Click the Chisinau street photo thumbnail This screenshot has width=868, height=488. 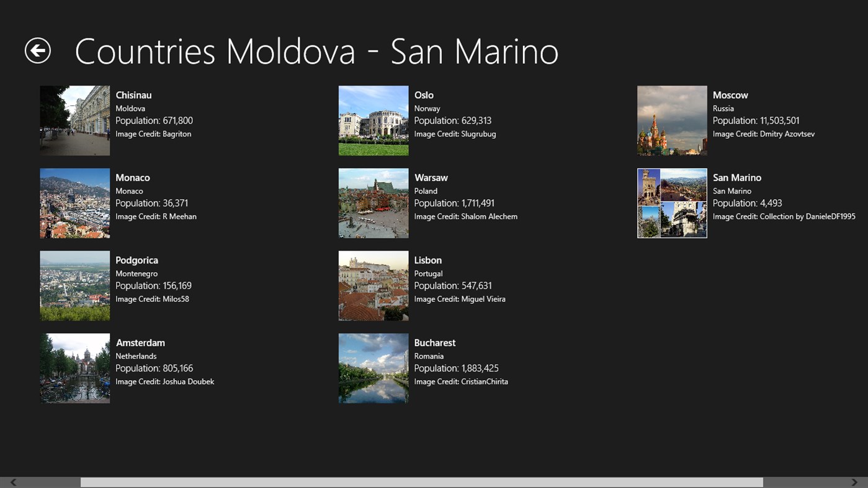tap(74, 120)
